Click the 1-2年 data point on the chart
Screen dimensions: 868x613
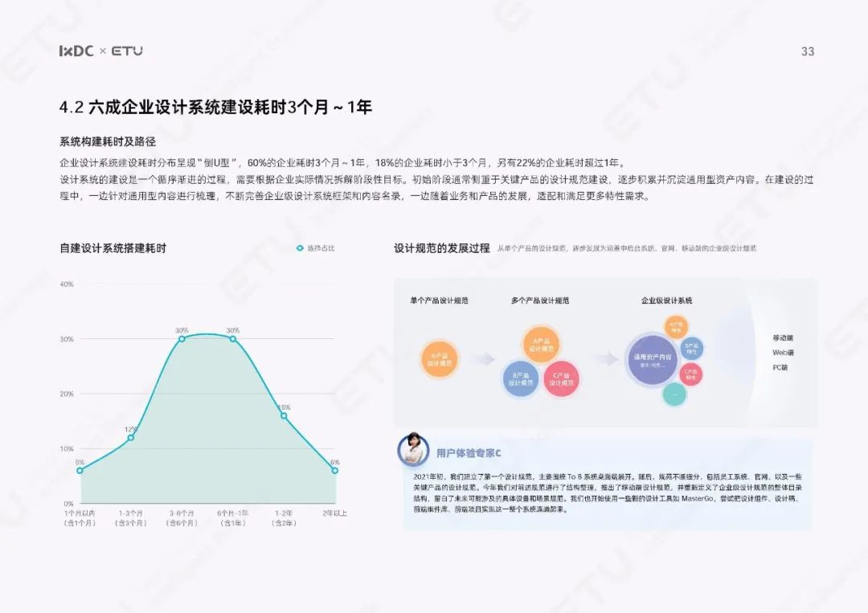click(284, 415)
